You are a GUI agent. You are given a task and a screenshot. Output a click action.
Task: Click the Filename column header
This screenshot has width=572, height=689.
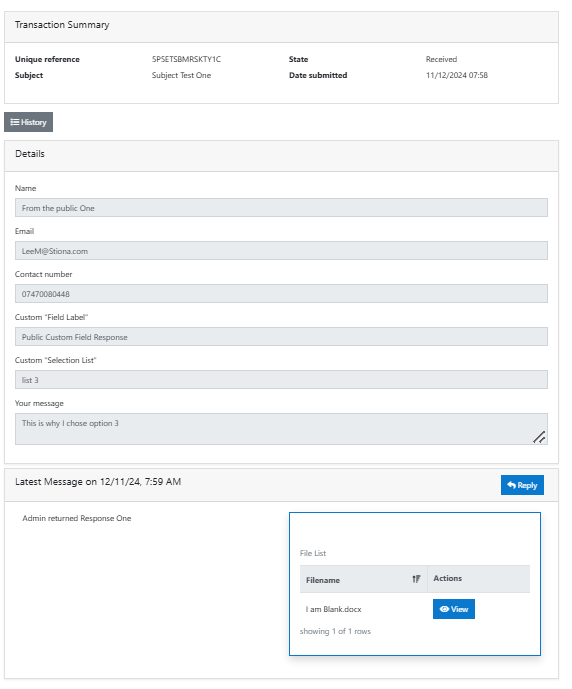363,579
